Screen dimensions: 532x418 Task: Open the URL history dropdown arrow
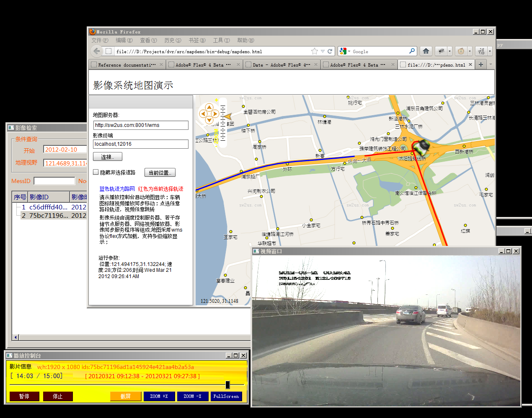coord(323,51)
